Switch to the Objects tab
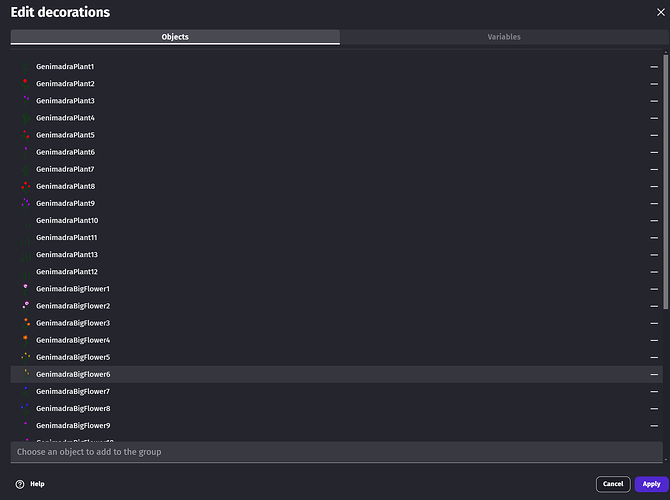This screenshot has width=670, height=500. click(175, 37)
